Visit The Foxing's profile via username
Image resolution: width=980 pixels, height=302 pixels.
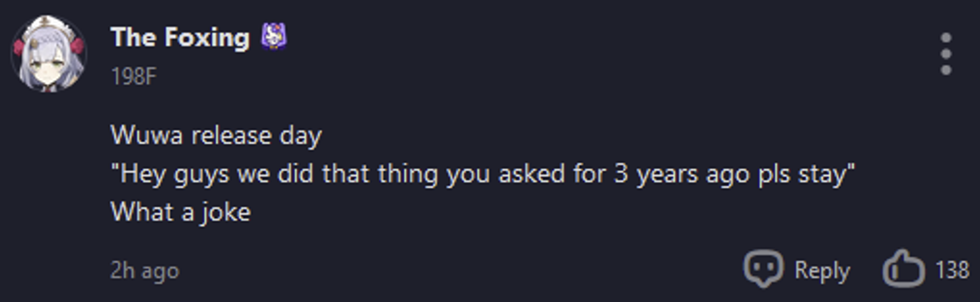point(180,38)
